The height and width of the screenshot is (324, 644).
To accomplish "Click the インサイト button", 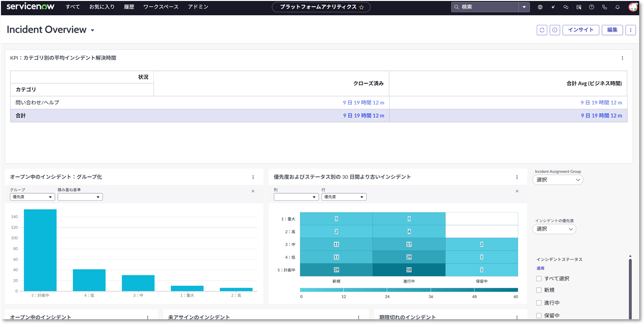I will click(x=580, y=30).
